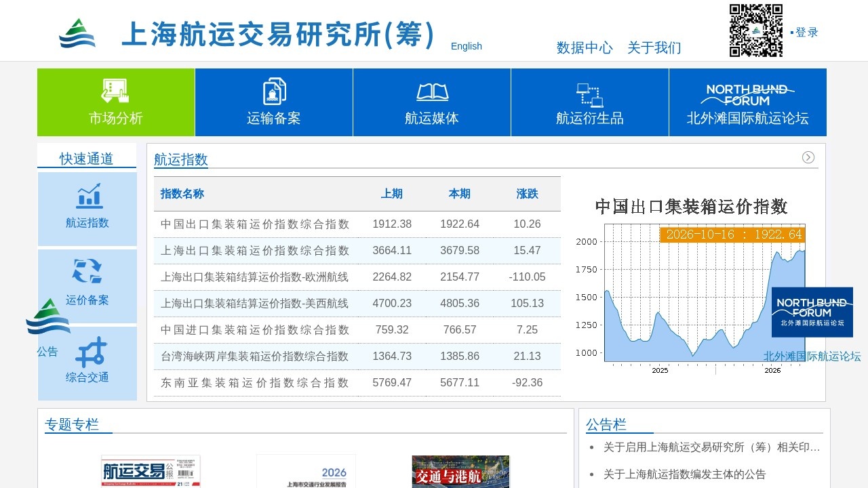Image resolution: width=868 pixels, height=488 pixels.
Task: Click the 航运衍生品 devices icon
Action: (590, 95)
